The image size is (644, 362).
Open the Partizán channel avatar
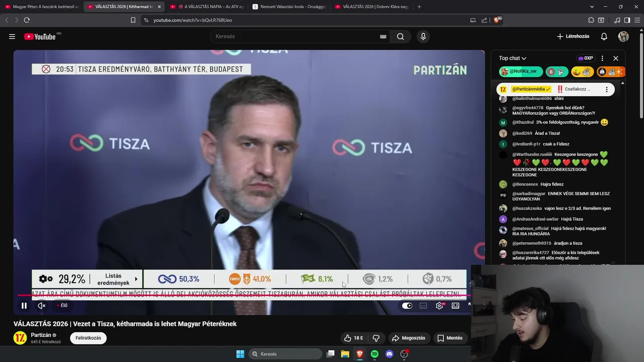tap(20, 338)
